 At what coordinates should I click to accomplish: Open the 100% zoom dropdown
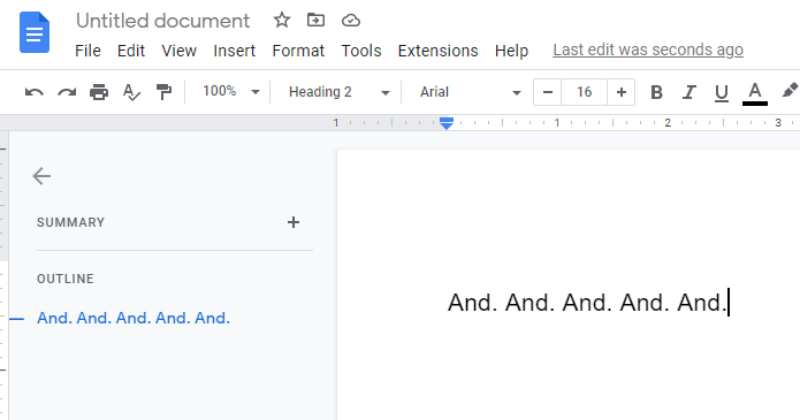tap(230, 92)
